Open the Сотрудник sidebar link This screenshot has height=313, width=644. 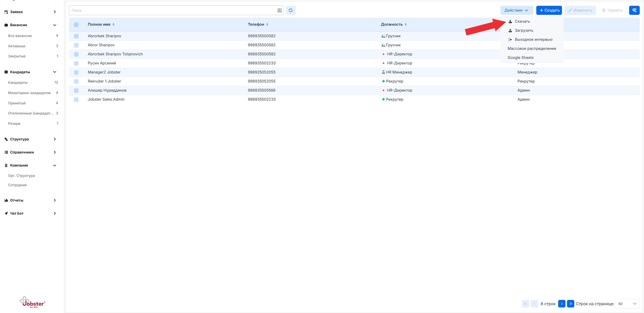pyautogui.click(x=17, y=185)
